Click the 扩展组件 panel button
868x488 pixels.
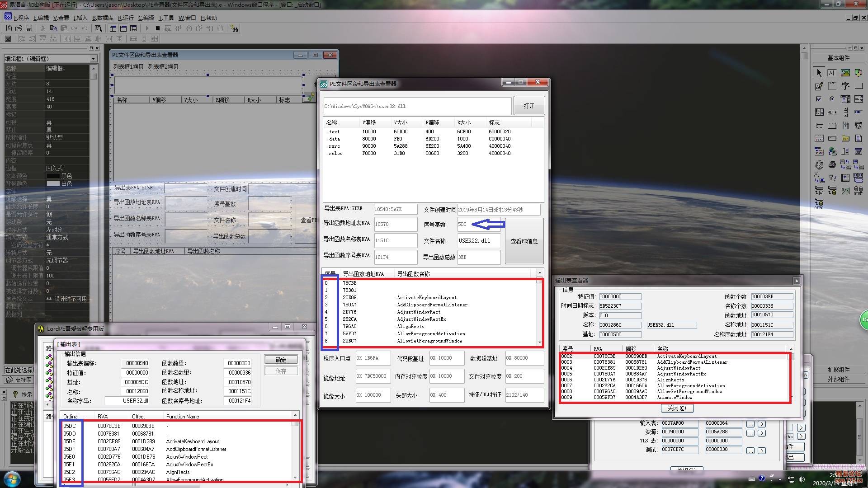click(x=838, y=370)
